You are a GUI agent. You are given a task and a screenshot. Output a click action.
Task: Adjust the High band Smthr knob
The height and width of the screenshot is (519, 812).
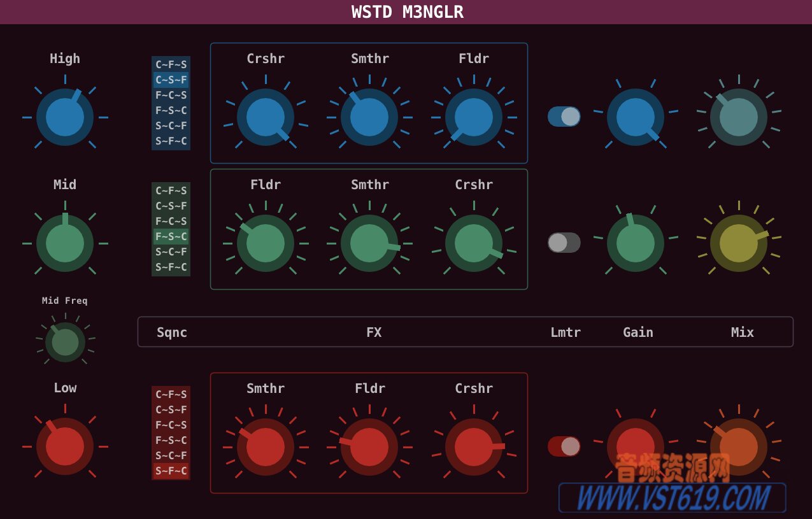coord(369,117)
